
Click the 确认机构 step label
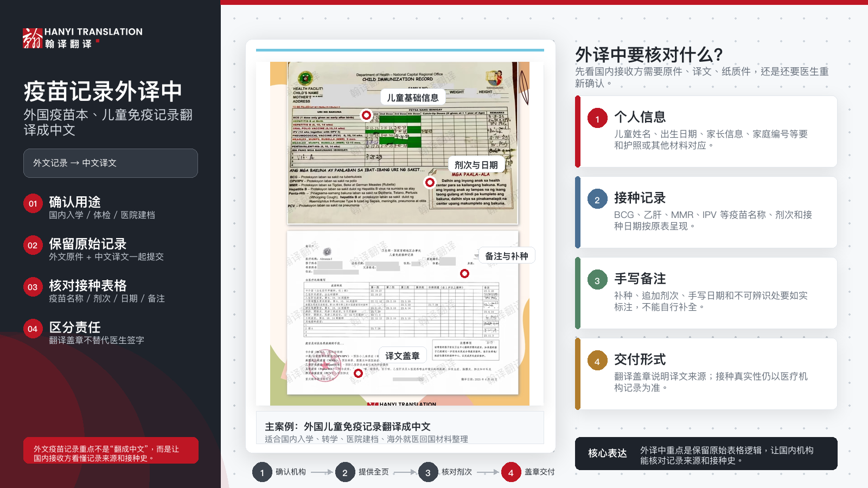[291, 472]
